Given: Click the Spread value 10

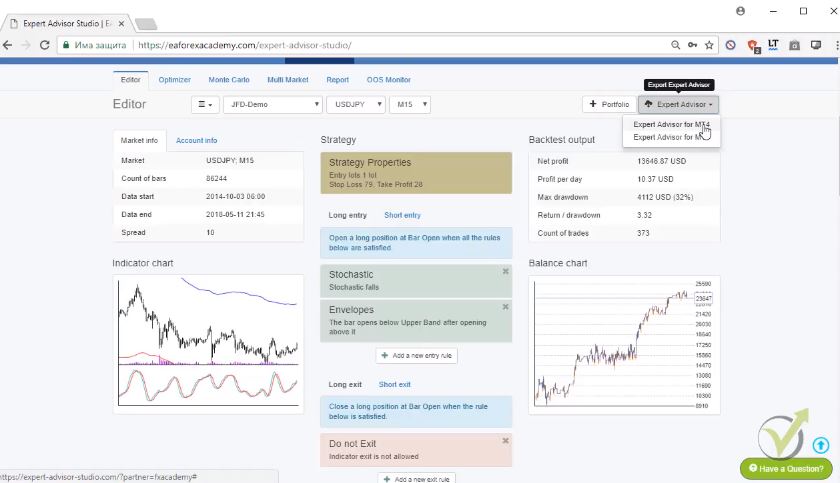Looking at the screenshot, I should coord(210,232).
